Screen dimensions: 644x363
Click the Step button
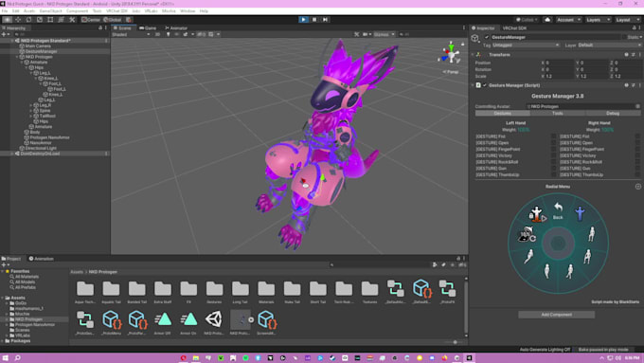coord(325,19)
